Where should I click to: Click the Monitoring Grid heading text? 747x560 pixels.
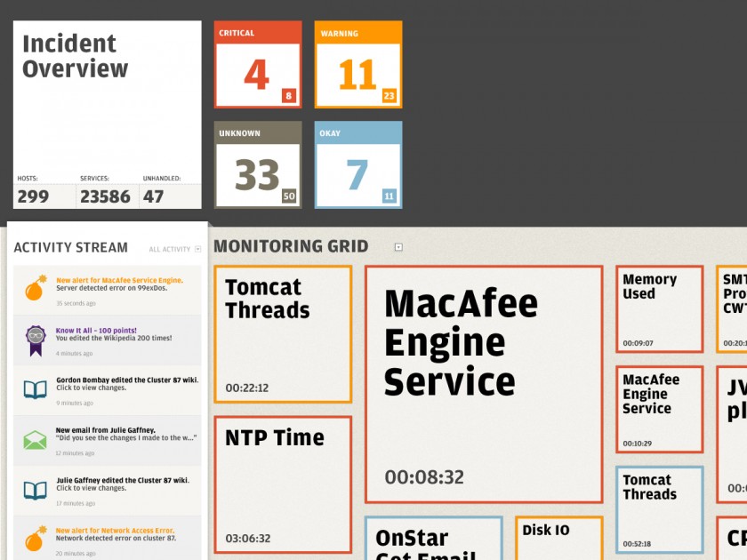[291, 246]
